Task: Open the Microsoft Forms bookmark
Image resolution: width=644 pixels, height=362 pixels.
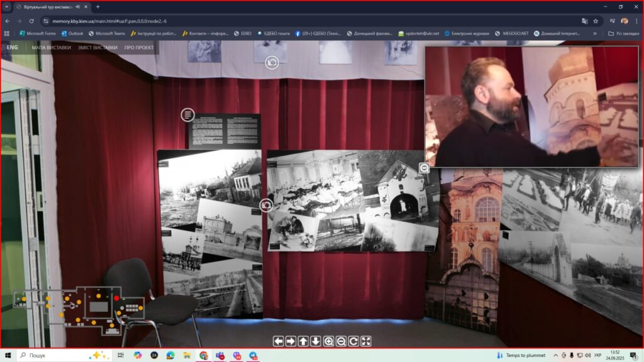Action: [x=38, y=33]
